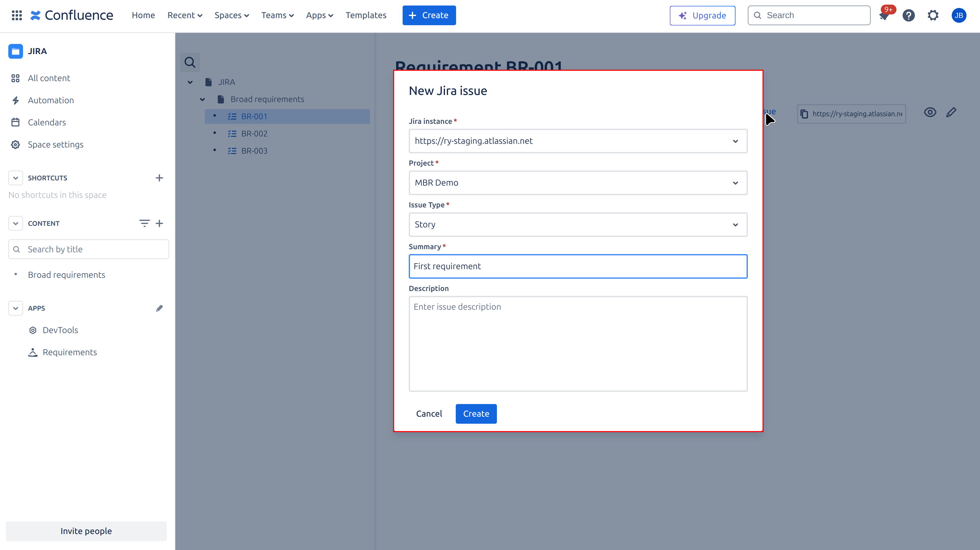Select BR-002 in page tree

tap(254, 134)
